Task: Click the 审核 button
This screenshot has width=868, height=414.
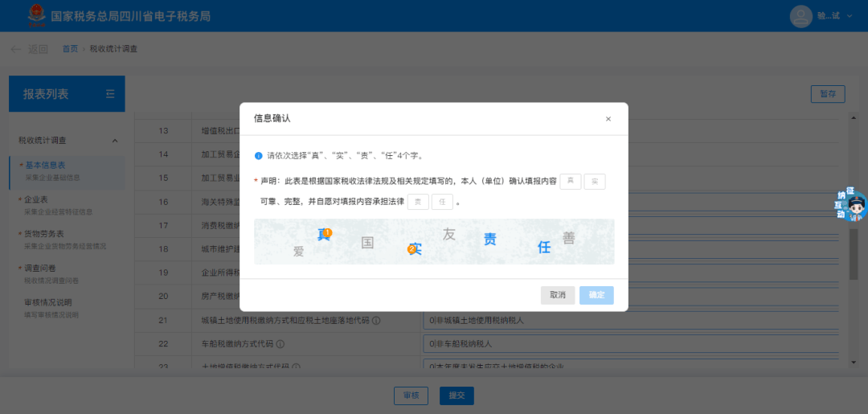Action: 411,396
